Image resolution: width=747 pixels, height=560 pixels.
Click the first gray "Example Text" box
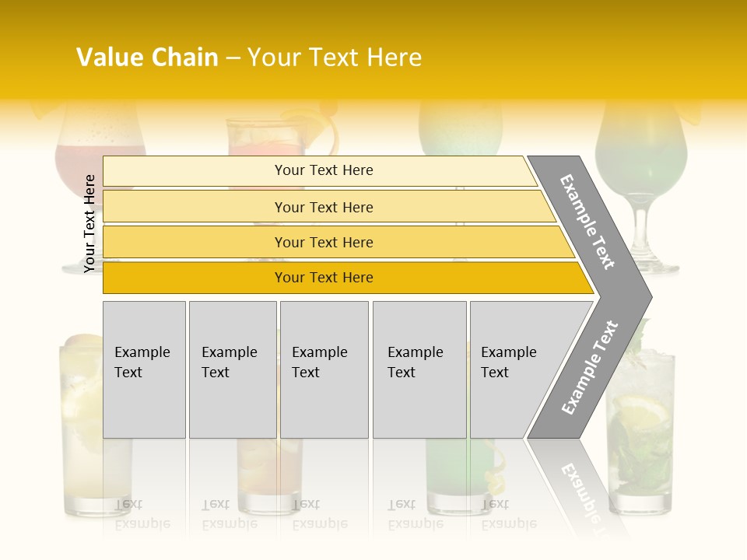coord(144,369)
